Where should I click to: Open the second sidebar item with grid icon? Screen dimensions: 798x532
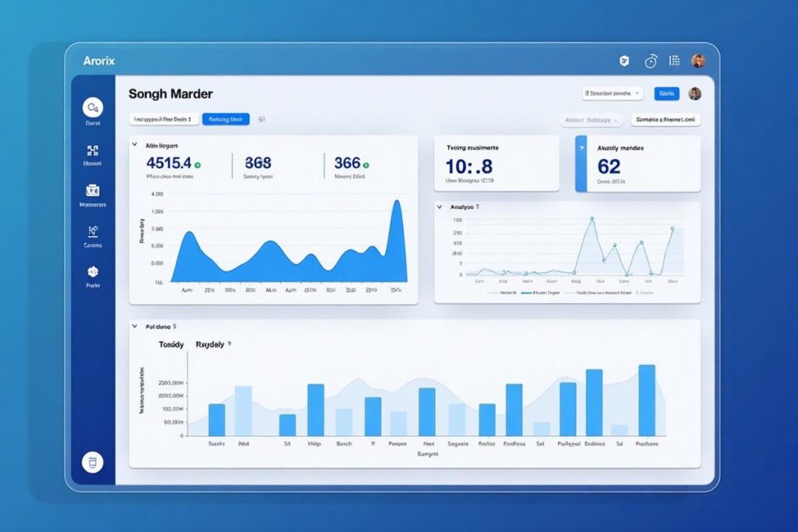[x=93, y=150]
